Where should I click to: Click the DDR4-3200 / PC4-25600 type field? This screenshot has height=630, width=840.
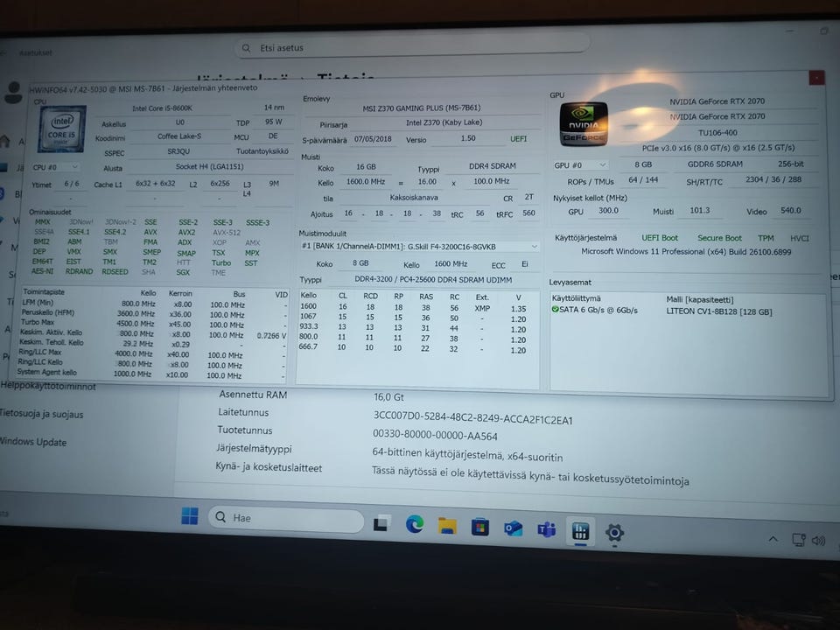[x=433, y=280]
